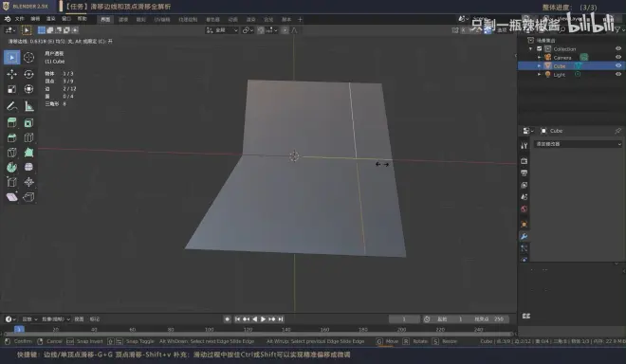This screenshot has width=626, height=364.
Task: Select the Shear tool
Action: (x=12, y=197)
